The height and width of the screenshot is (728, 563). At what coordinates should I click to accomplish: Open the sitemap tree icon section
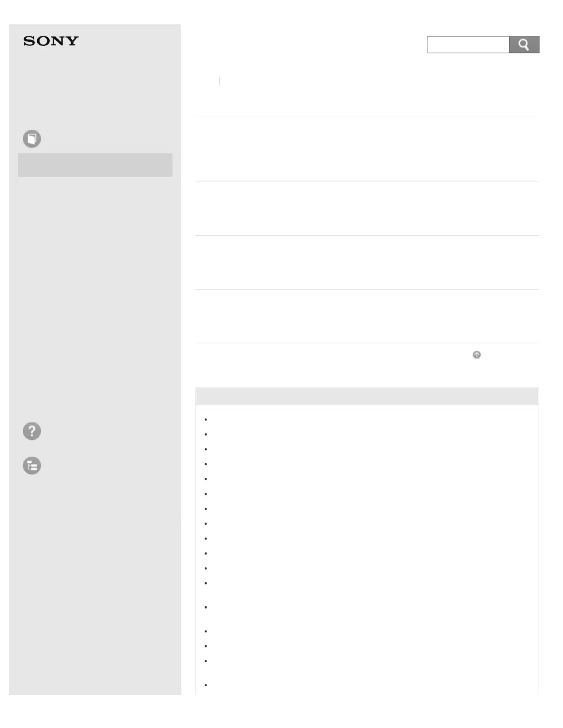pos(32,466)
